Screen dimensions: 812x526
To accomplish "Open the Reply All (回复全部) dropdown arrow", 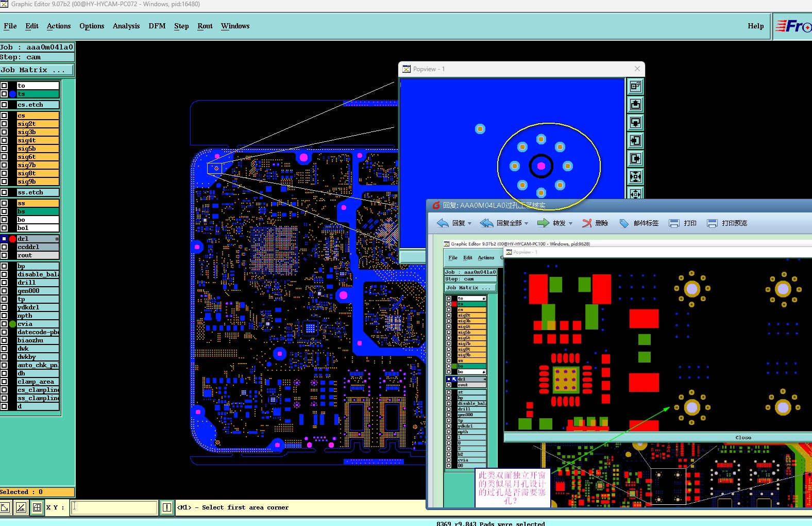I will point(526,223).
